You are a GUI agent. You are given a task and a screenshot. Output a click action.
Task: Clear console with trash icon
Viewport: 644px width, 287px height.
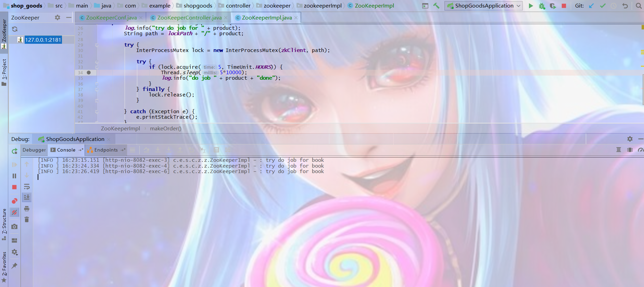click(x=27, y=220)
